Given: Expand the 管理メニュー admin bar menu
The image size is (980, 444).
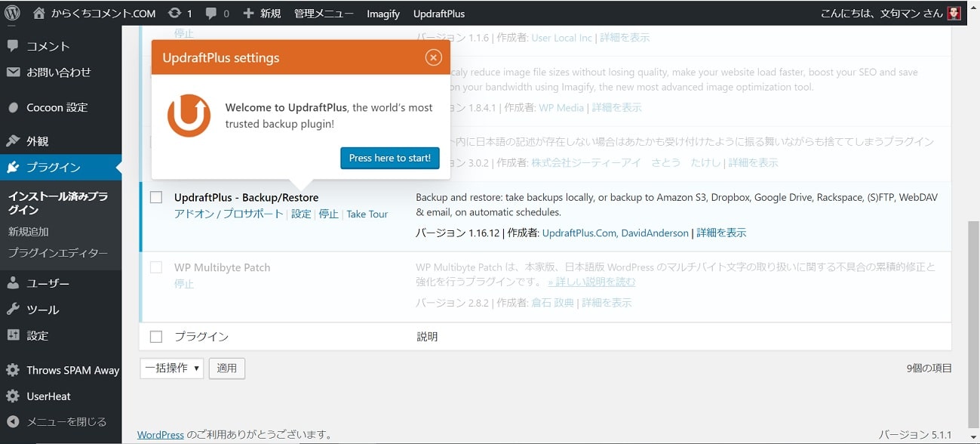Looking at the screenshot, I should point(324,13).
